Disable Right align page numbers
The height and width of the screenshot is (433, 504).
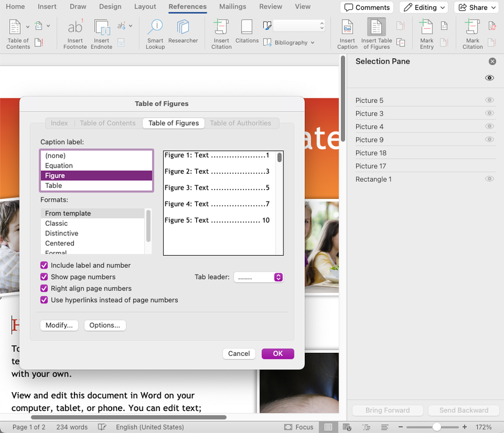point(44,289)
